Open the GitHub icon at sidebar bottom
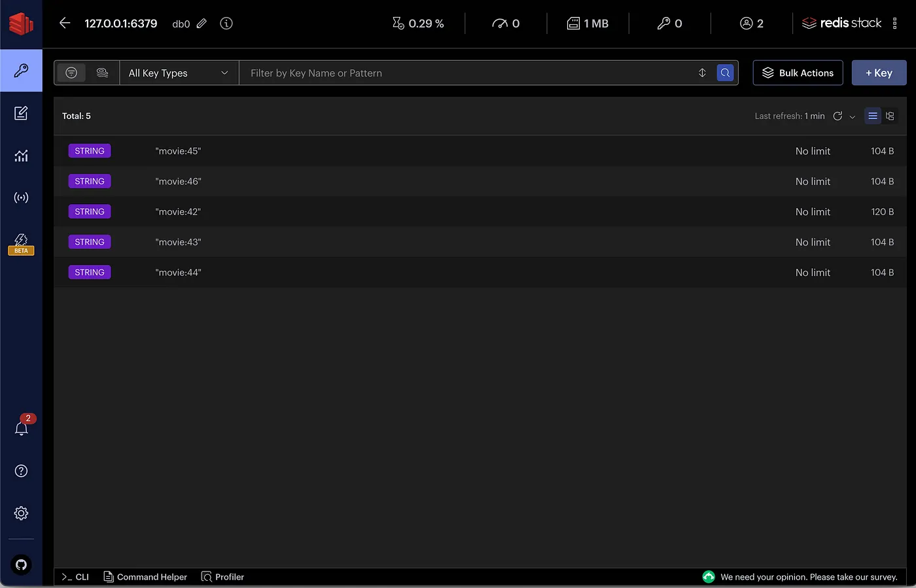 21,564
